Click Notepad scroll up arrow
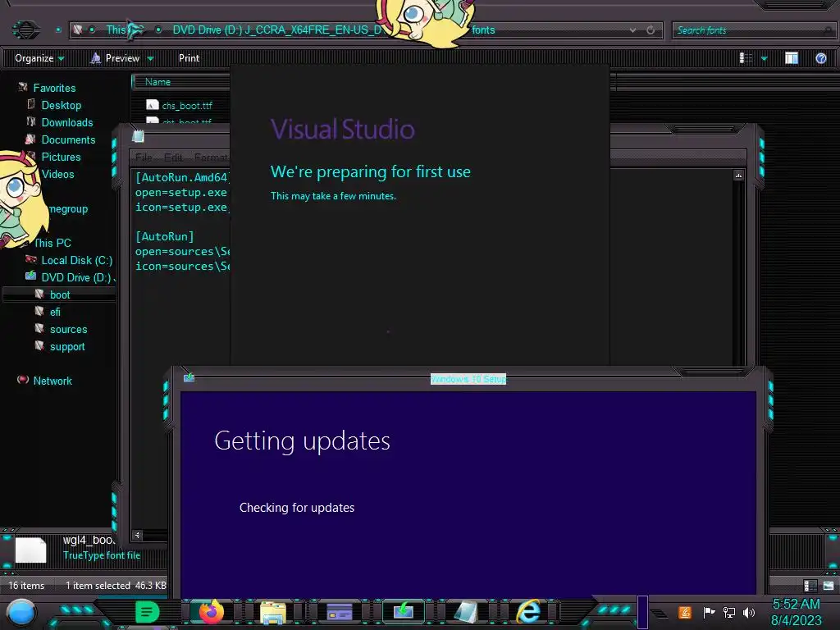The width and height of the screenshot is (840, 630). pos(738,176)
